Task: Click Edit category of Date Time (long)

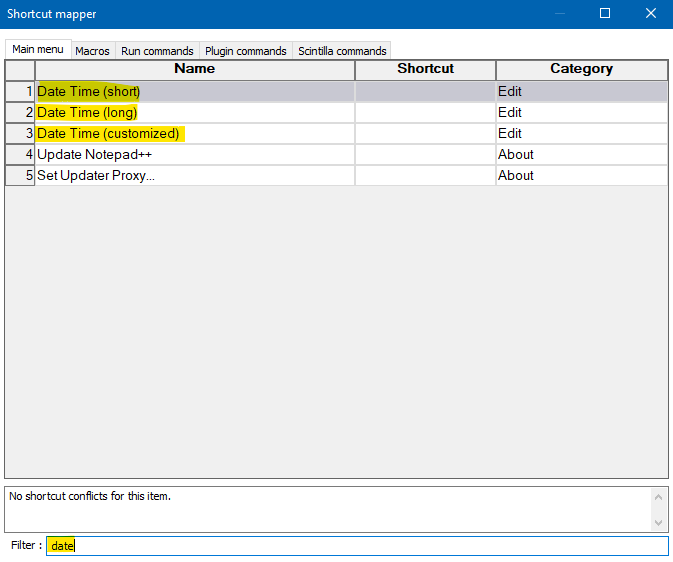Action: tap(582, 112)
